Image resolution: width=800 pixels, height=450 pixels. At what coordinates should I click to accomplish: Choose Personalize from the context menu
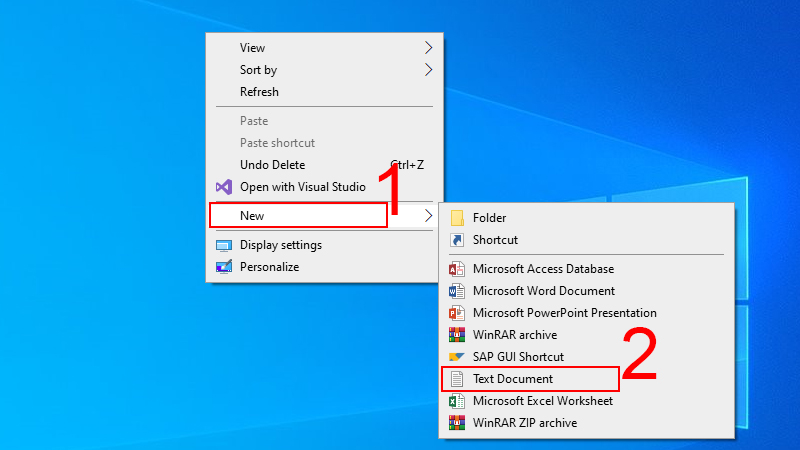pyautogui.click(x=324, y=267)
